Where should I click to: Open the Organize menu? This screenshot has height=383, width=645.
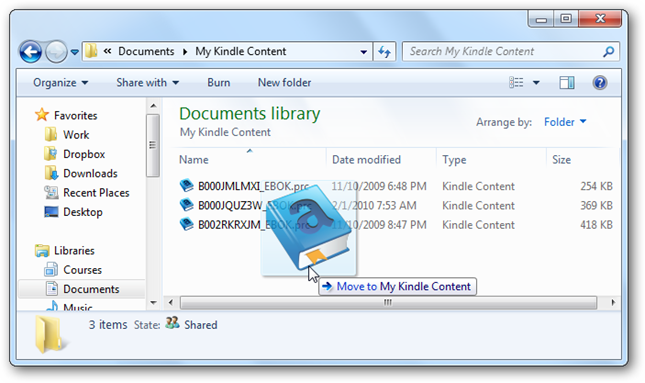click(x=60, y=83)
